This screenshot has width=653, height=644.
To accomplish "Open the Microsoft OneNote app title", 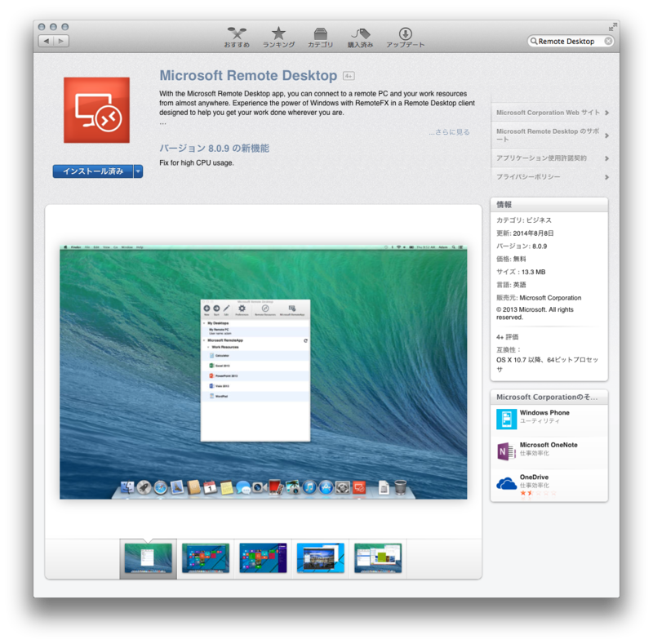I will click(x=549, y=445).
